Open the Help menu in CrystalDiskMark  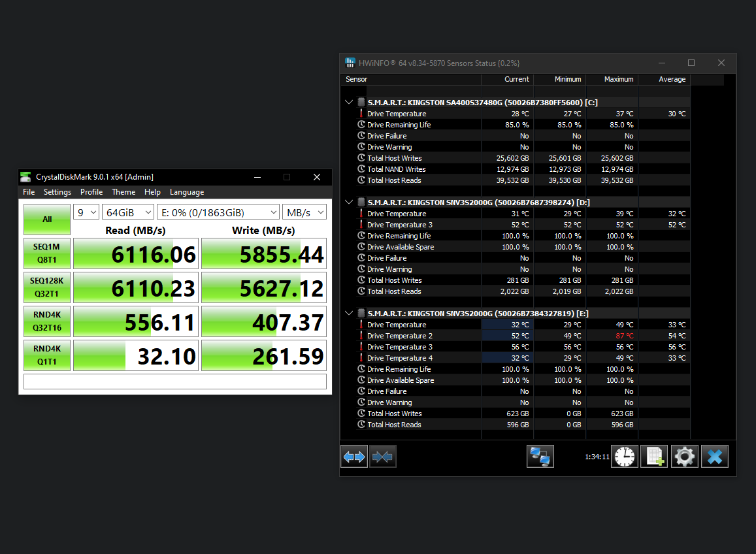[x=152, y=192]
